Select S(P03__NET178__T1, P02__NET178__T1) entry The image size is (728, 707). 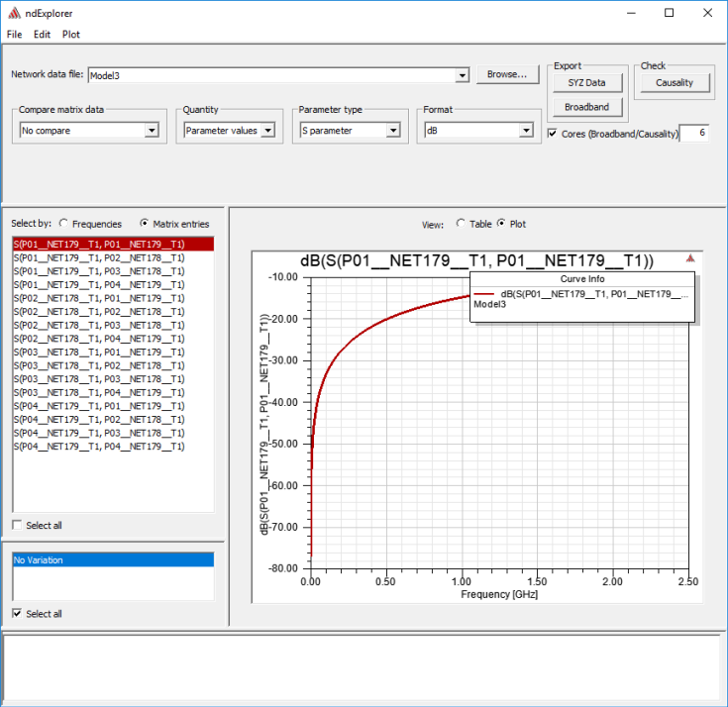click(x=113, y=365)
